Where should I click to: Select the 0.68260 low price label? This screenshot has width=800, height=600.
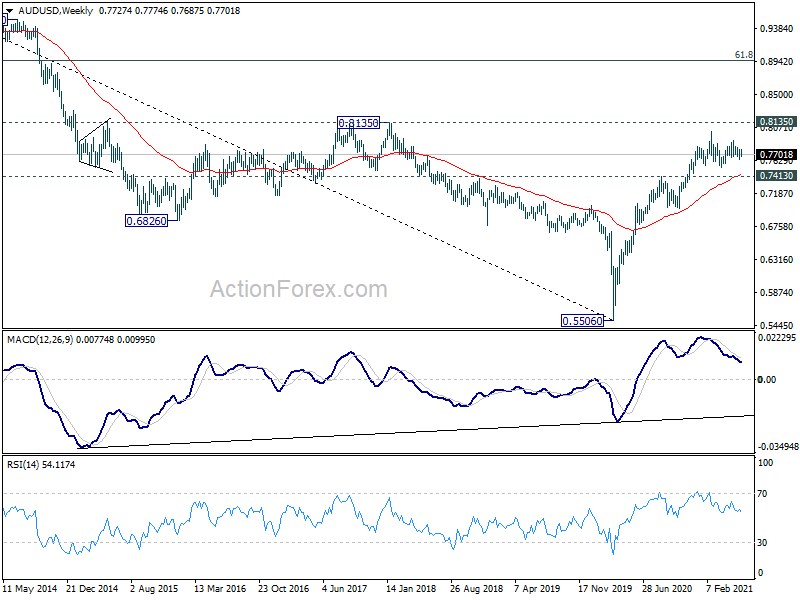tap(146, 221)
